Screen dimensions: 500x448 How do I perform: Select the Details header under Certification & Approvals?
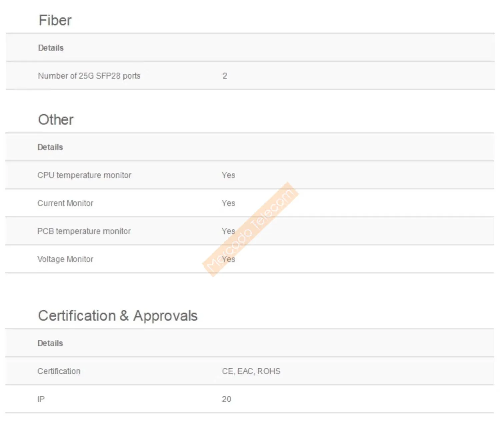50,343
